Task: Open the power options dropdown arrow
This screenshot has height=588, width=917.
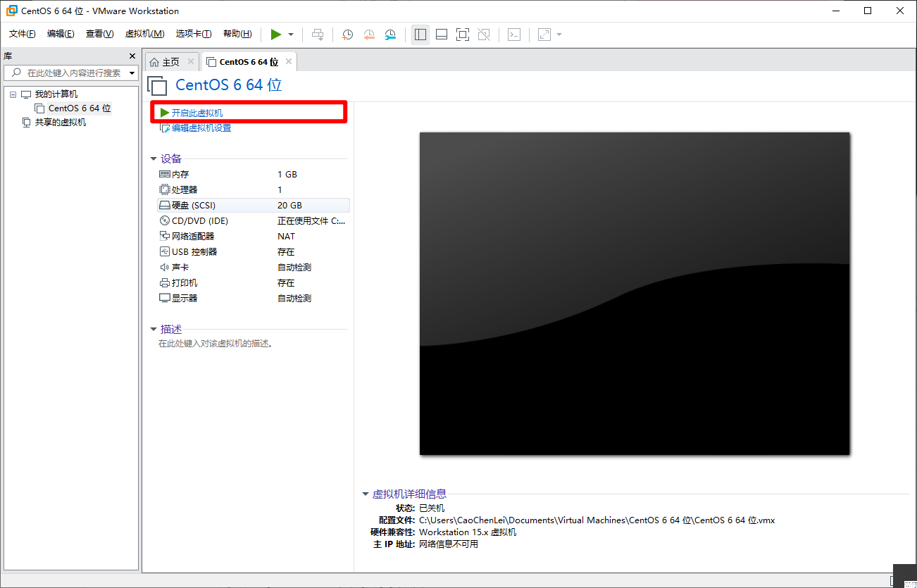Action: [291, 35]
